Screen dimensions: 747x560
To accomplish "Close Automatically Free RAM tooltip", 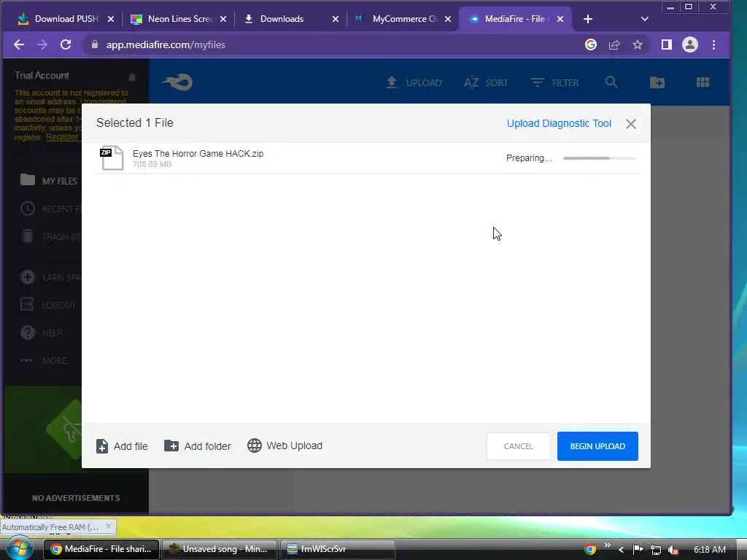I will click(x=108, y=526).
